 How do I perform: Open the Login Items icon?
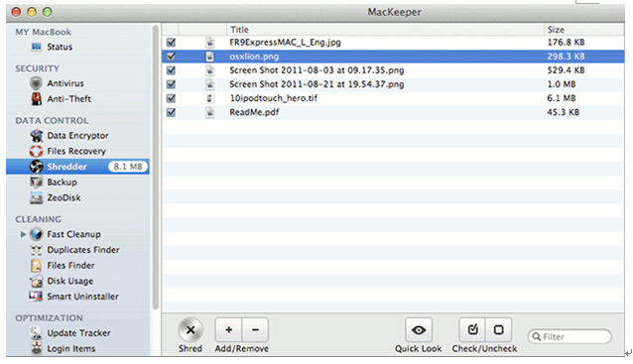click(37, 348)
